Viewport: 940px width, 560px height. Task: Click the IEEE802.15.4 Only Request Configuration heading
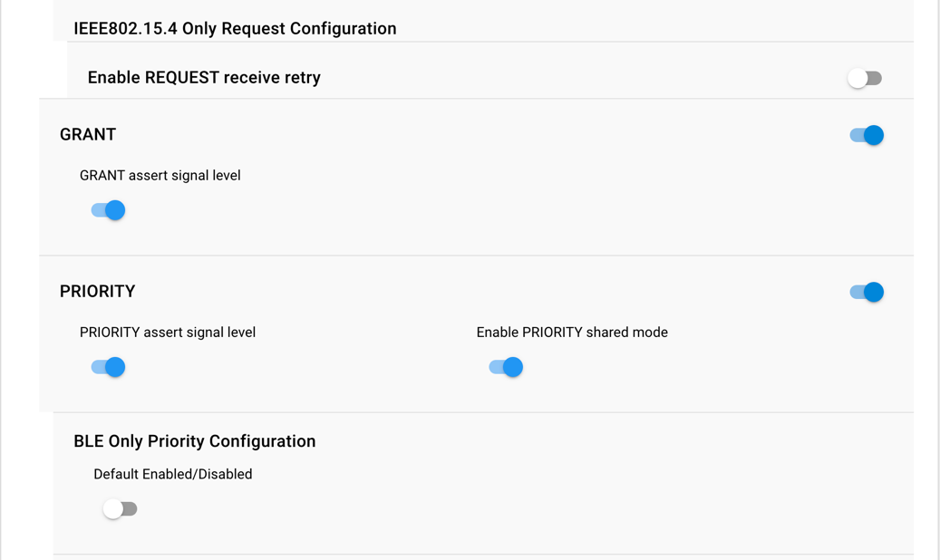pyautogui.click(x=235, y=29)
